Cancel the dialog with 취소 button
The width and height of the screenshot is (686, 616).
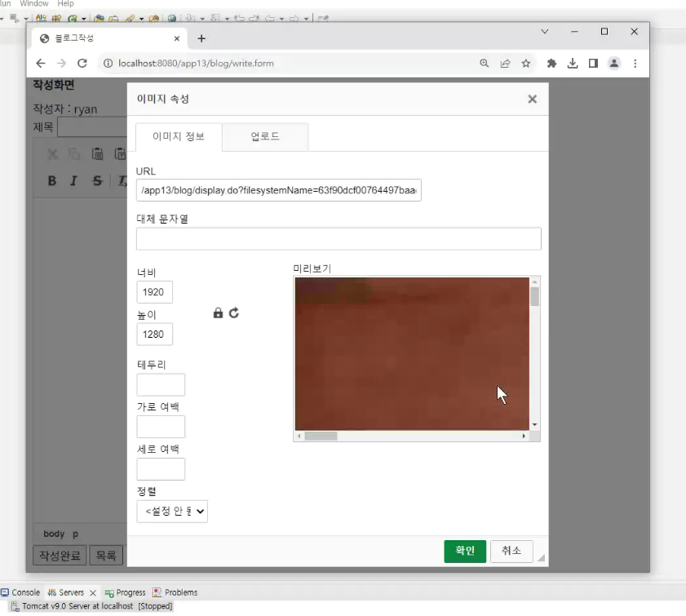click(x=511, y=552)
